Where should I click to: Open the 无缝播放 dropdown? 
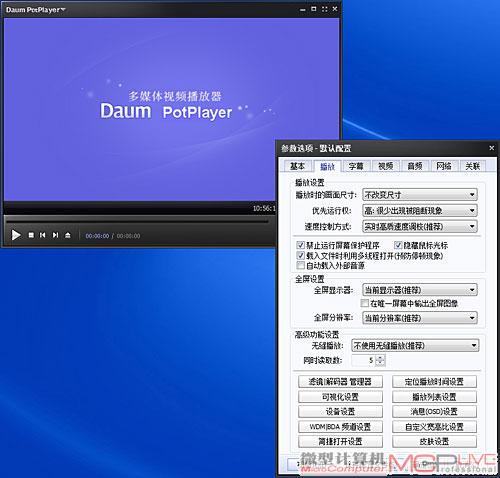tap(415, 346)
